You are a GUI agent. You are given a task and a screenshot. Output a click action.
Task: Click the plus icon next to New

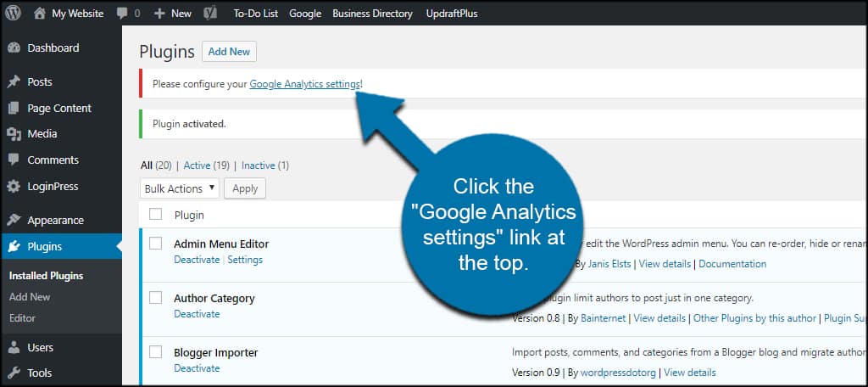[x=159, y=14]
